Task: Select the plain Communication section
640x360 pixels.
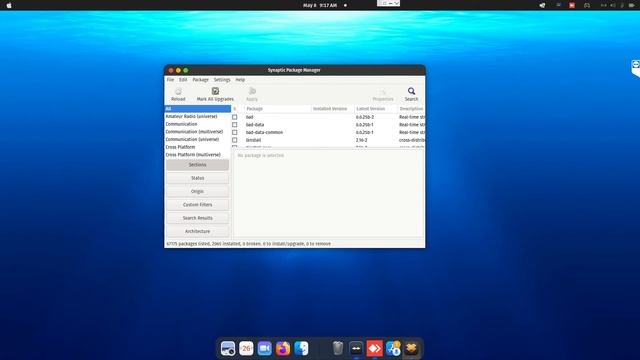Action: pos(198,124)
